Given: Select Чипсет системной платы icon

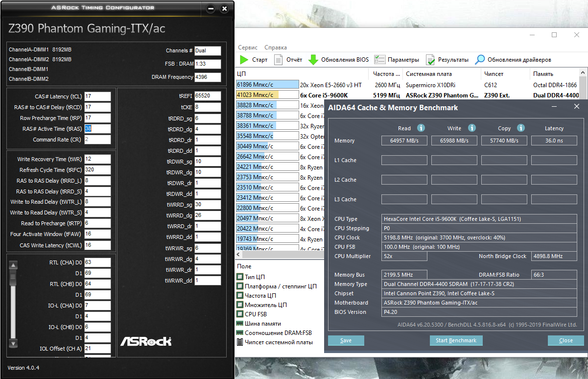Looking at the screenshot, I should point(240,342).
